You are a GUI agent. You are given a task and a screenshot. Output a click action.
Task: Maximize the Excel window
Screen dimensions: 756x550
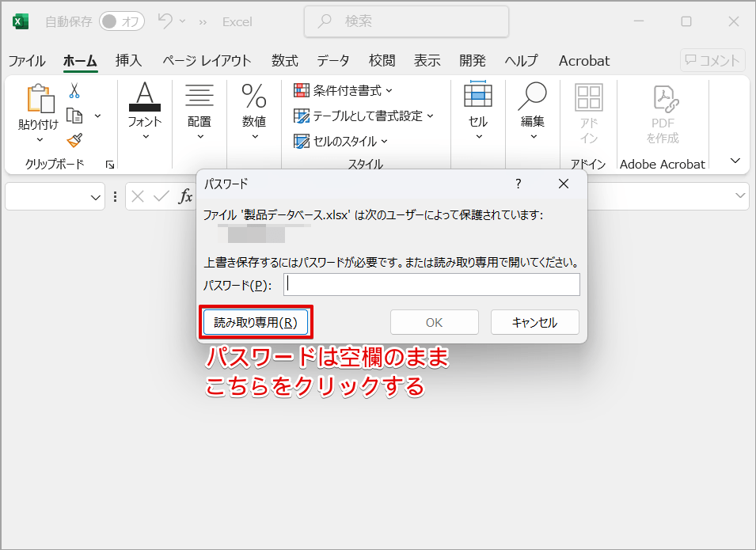[686, 21]
